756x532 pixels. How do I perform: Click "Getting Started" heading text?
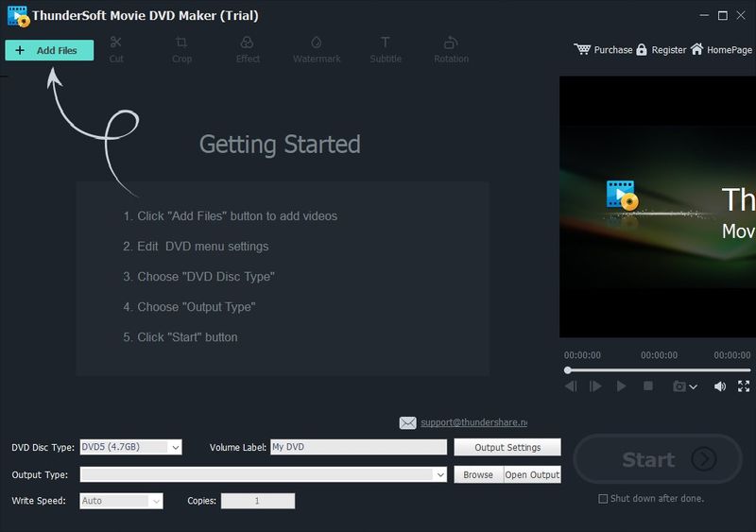pyautogui.click(x=280, y=145)
